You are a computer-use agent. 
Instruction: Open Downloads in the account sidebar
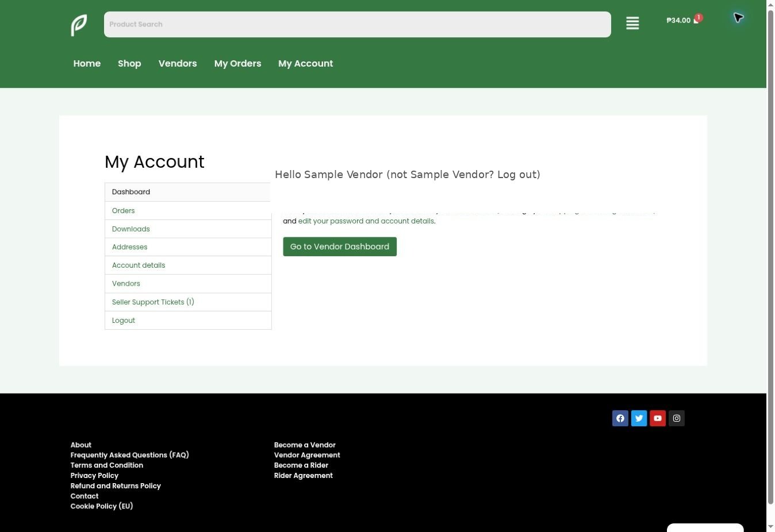click(x=188, y=229)
